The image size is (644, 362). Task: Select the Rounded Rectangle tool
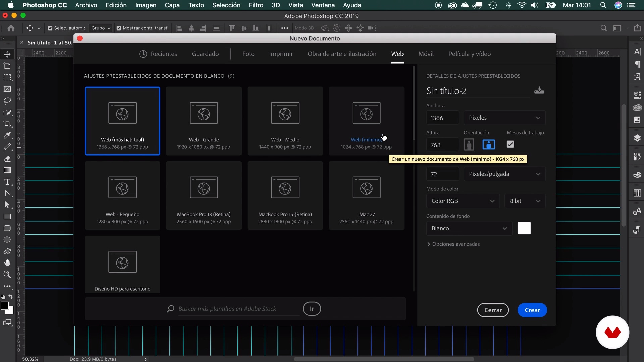coord(7,228)
